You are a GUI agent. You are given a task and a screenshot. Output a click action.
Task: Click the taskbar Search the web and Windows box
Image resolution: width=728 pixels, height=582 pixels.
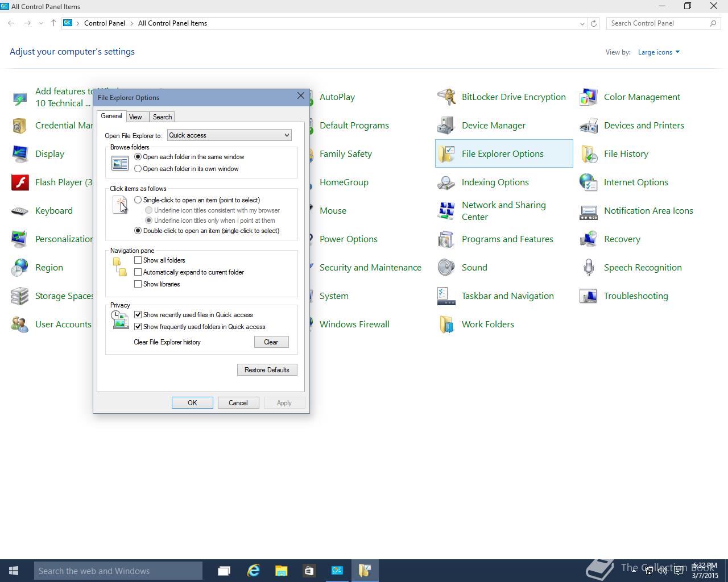coord(118,571)
